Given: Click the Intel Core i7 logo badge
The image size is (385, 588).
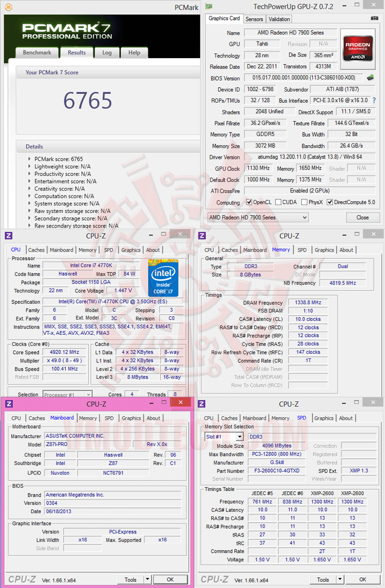Looking at the screenshot, I should (163, 278).
